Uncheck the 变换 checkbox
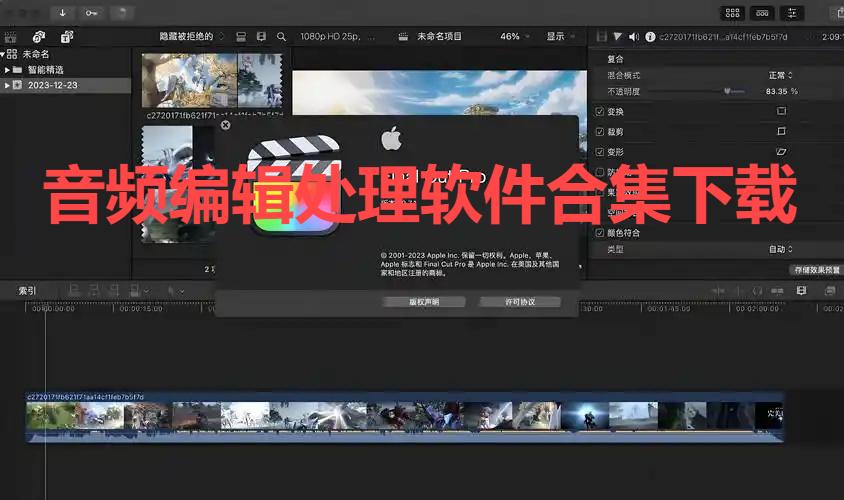Viewport: 844px width, 500px height. tap(600, 111)
